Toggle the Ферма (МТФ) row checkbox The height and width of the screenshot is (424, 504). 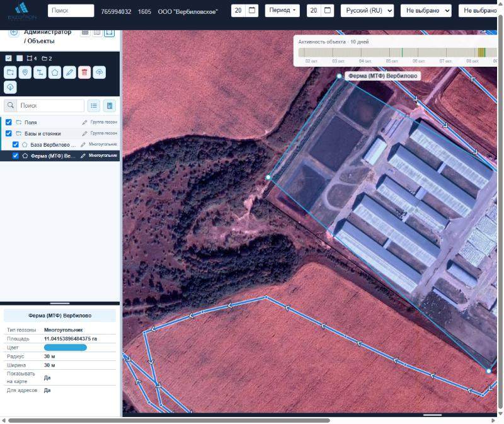pyautogui.click(x=15, y=156)
